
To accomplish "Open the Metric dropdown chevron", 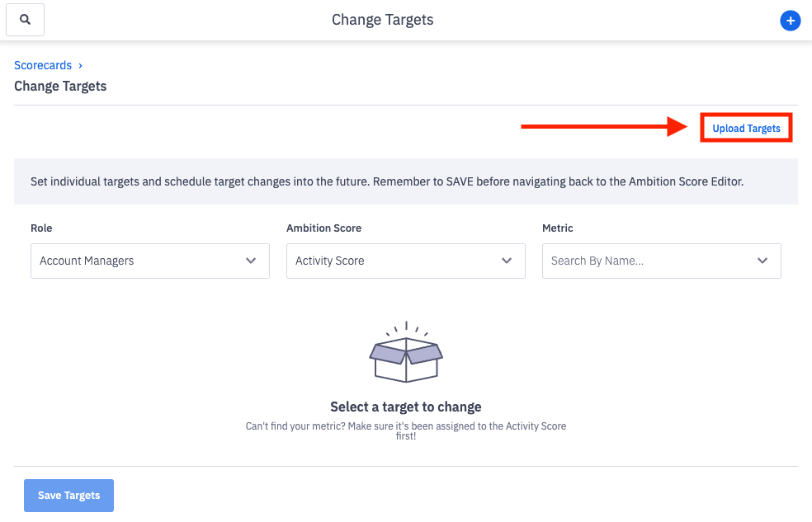I will coord(762,261).
